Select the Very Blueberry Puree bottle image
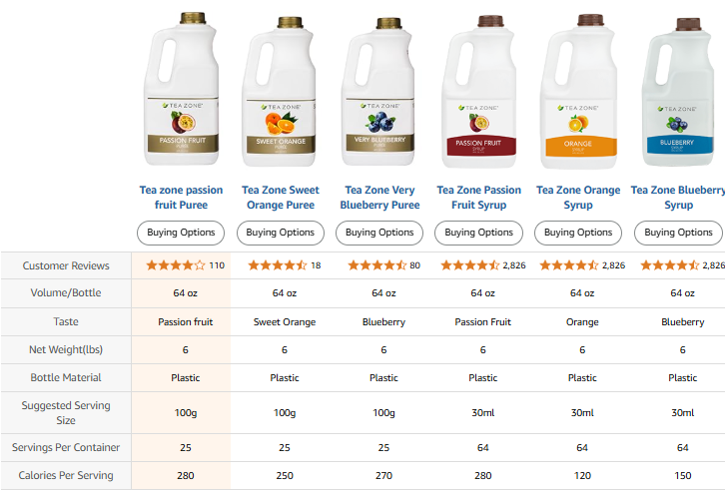The image size is (725, 496). [381, 90]
